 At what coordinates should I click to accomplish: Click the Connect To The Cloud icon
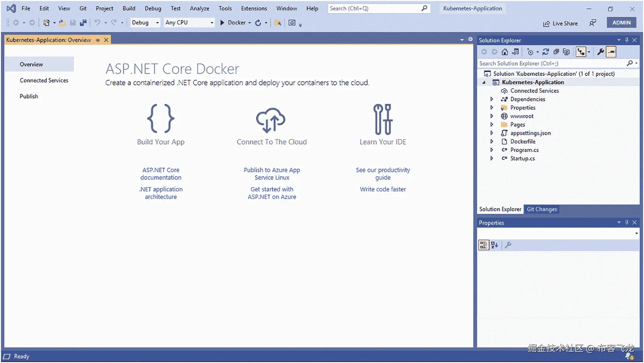[271, 120]
